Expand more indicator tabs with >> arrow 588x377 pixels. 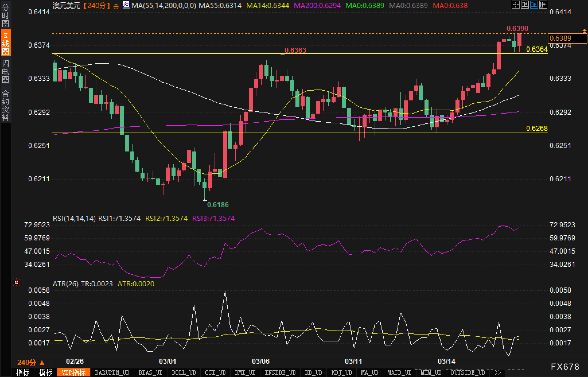pyautogui.click(x=498, y=372)
